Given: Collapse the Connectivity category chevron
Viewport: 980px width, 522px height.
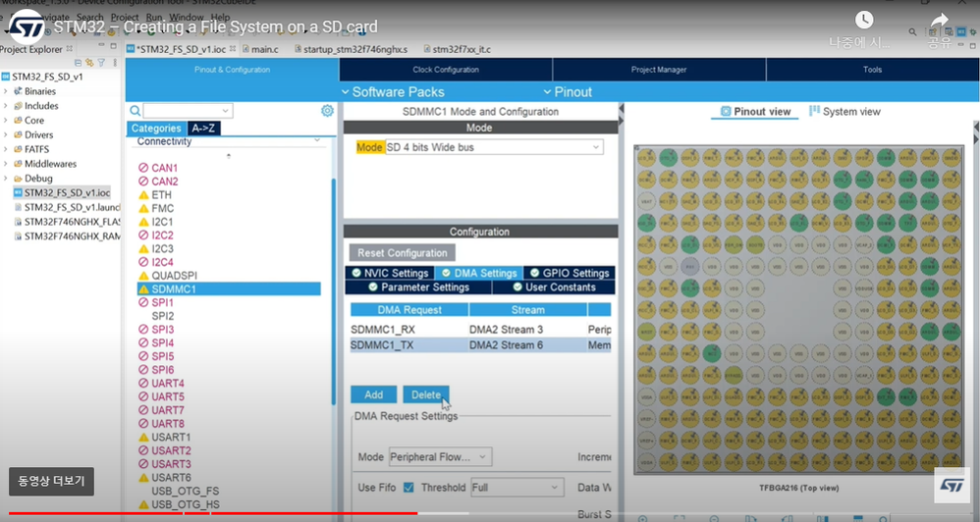Looking at the screenshot, I should coord(317,140).
